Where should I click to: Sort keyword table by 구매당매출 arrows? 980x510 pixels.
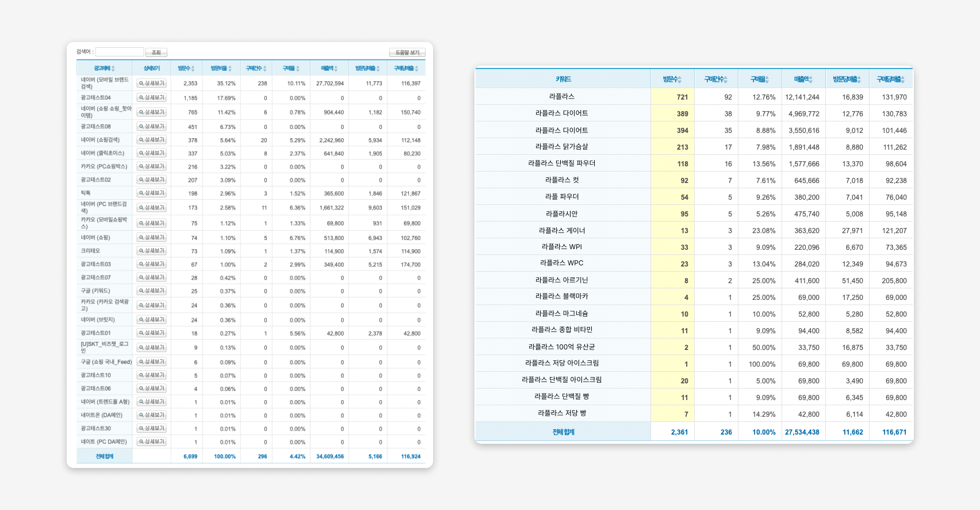point(902,79)
